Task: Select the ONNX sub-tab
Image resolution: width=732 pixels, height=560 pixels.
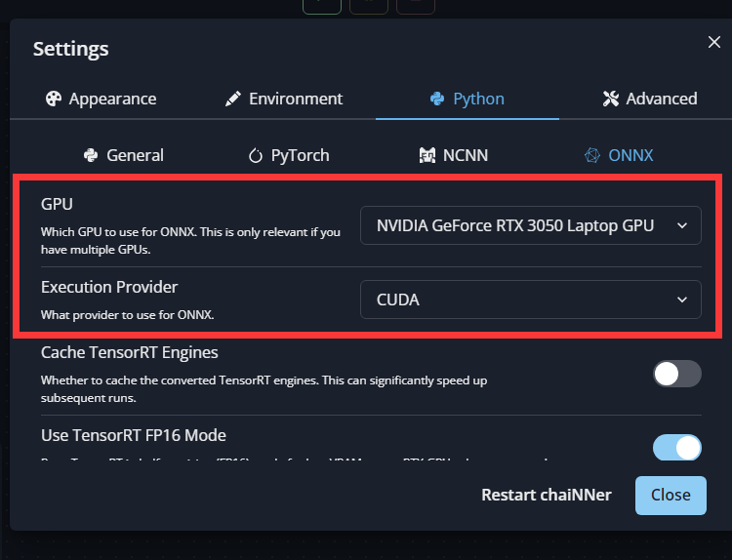Action: coord(619,155)
